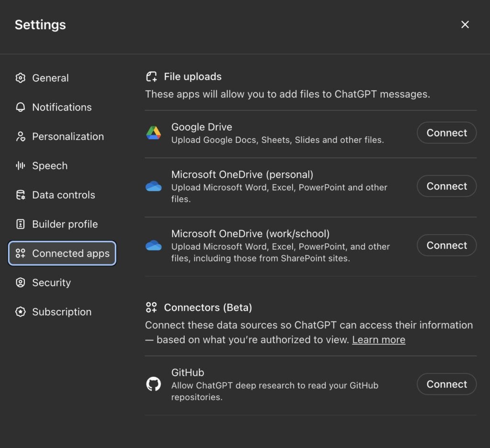Click the Connectors (Beta) section icon
The width and height of the screenshot is (490, 448).
pyautogui.click(x=152, y=307)
